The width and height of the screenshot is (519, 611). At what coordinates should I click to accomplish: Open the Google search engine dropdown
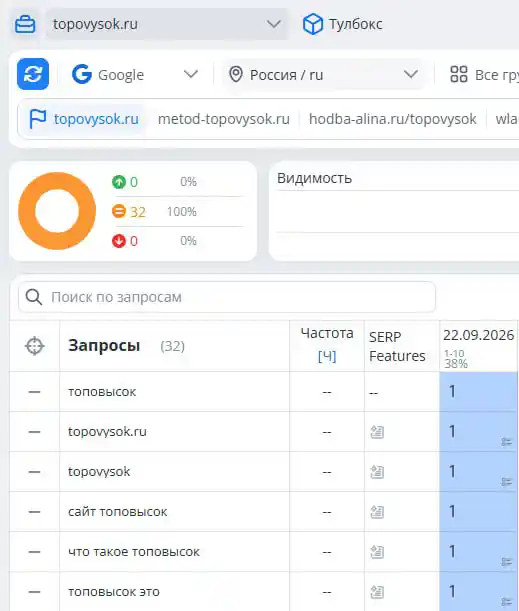click(135, 74)
